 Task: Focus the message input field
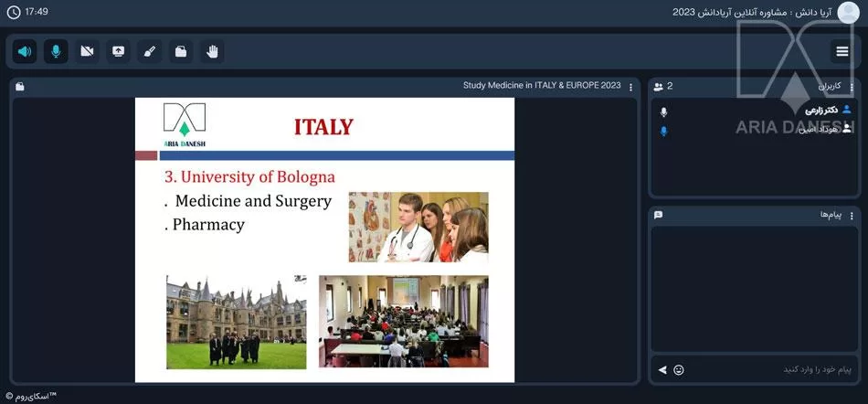tap(774, 369)
